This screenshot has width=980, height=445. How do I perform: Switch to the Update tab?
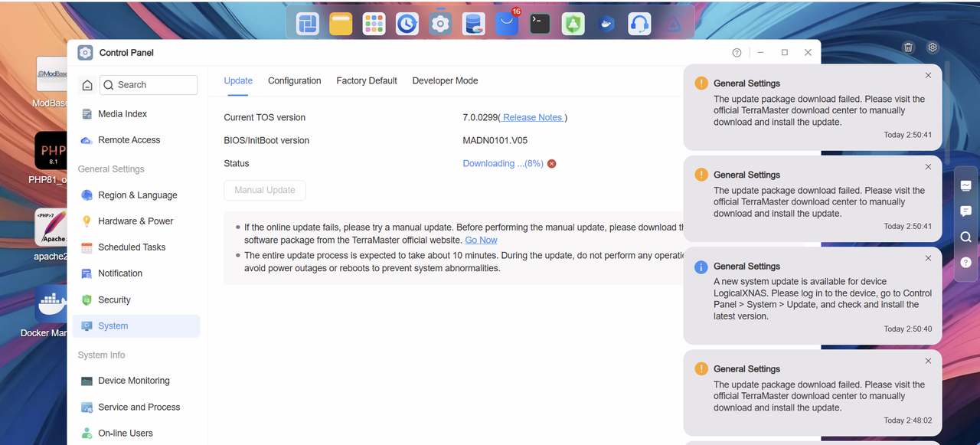[x=238, y=80]
